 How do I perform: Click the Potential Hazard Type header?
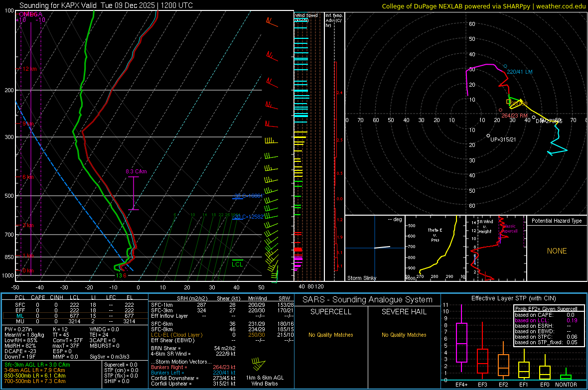(x=557, y=221)
